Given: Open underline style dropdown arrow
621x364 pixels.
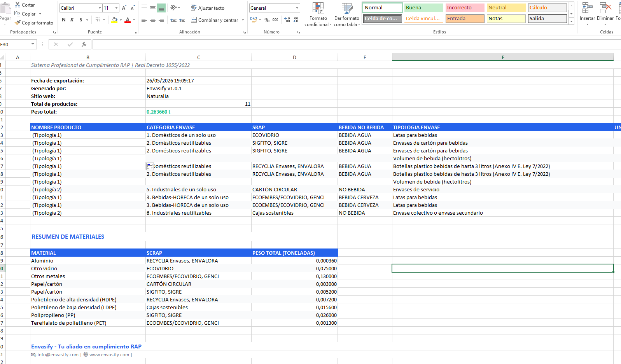Looking at the screenshot, I should click(87, 20).
